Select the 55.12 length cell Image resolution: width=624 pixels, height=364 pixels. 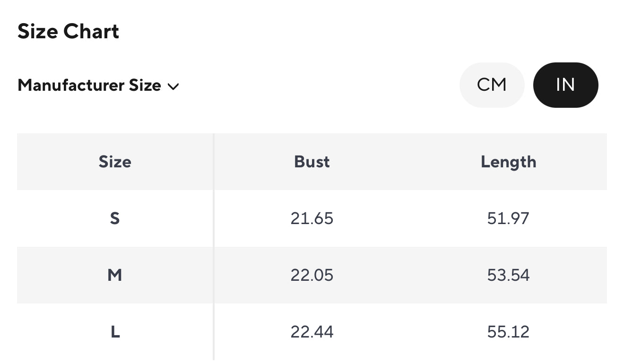pos(508,332)
